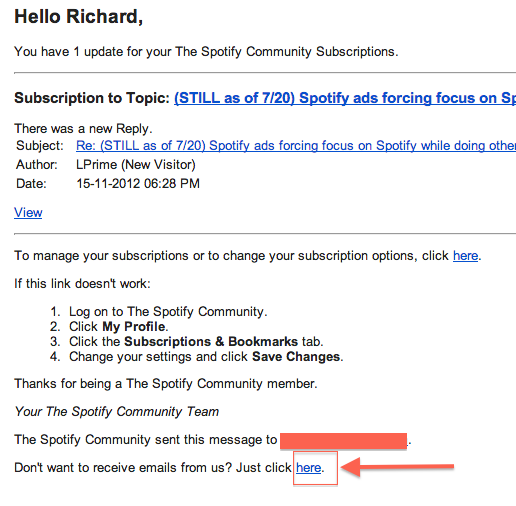
Task: Click the red redacted email address block
Action: pyautogui.click(x=343, y=441)
